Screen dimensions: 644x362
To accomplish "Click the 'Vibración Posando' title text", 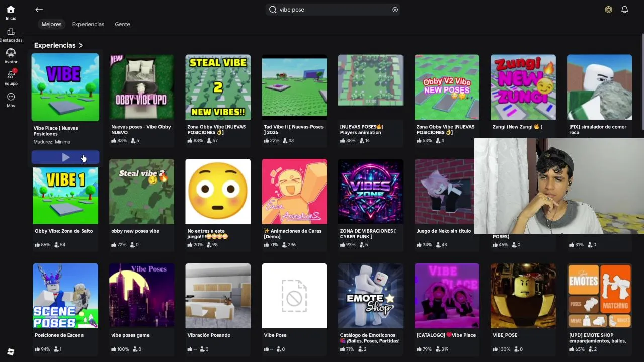I will pyautogui.click(x=209, y=335).
